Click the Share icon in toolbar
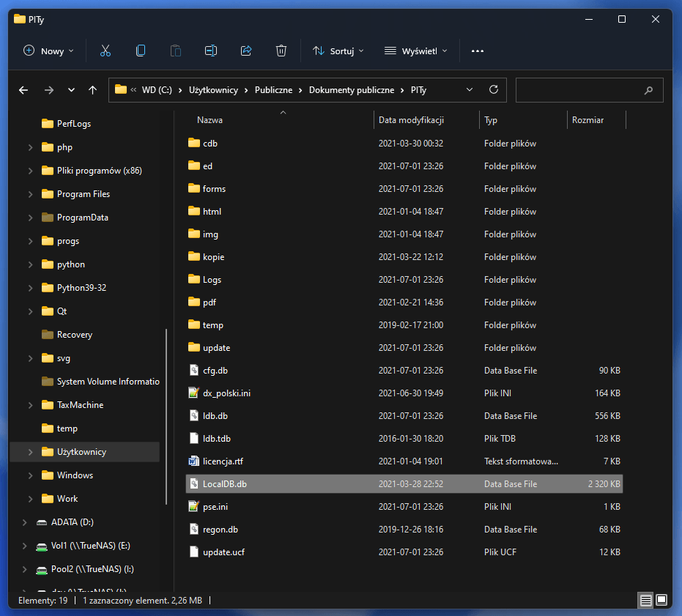 (246, 51)
